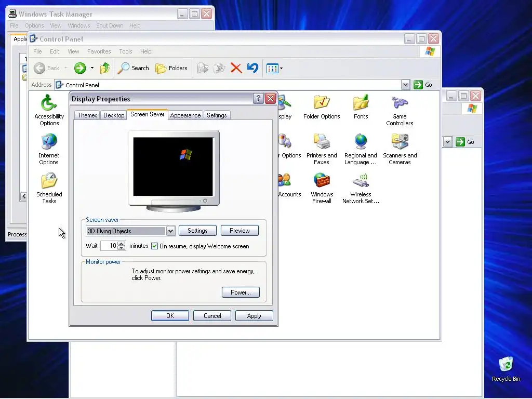Open the Forward button history dropdown arrow

[x=92, y=68]
